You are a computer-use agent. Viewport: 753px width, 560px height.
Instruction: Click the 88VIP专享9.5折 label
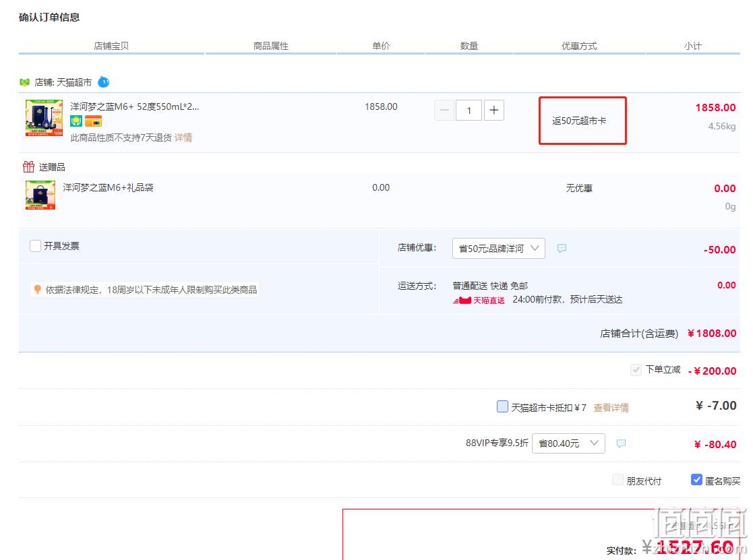[497, 443]
